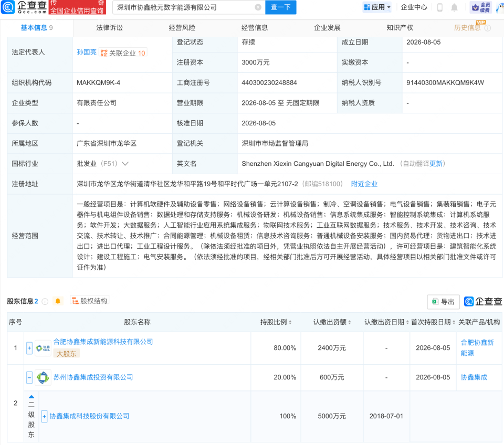This screenshot has width=504, height=445.
Task: Open the 协鑫集成科技股份有限公司 link
Action: (x=89, y=416)
